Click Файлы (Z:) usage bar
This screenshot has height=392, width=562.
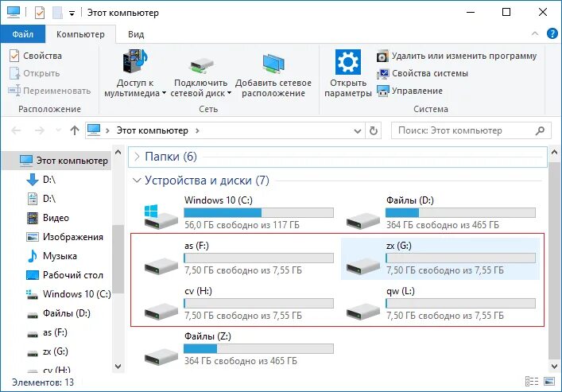coord(259,348)
